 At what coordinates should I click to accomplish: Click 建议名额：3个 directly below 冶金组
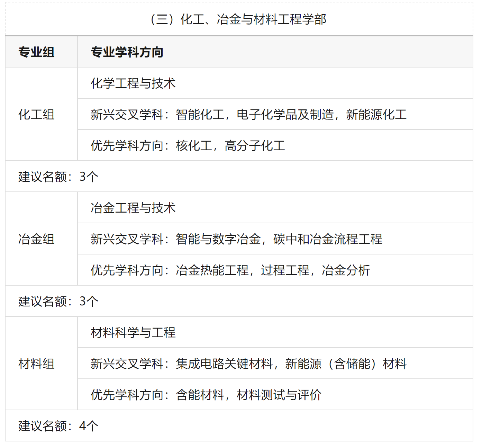point(58,302)
